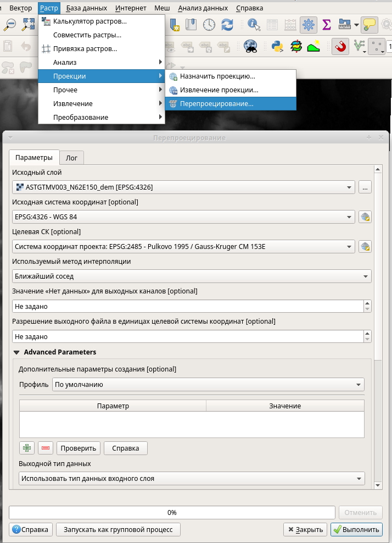Open Калькулятор растров from Raster menu
Screen dimensions: 392x543
click(89, 21)
